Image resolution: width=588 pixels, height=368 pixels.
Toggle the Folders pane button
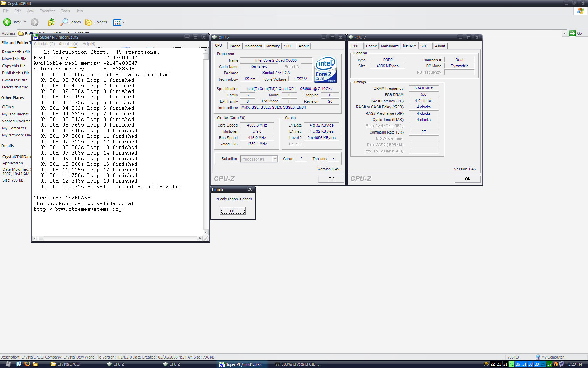pos(96,22)
